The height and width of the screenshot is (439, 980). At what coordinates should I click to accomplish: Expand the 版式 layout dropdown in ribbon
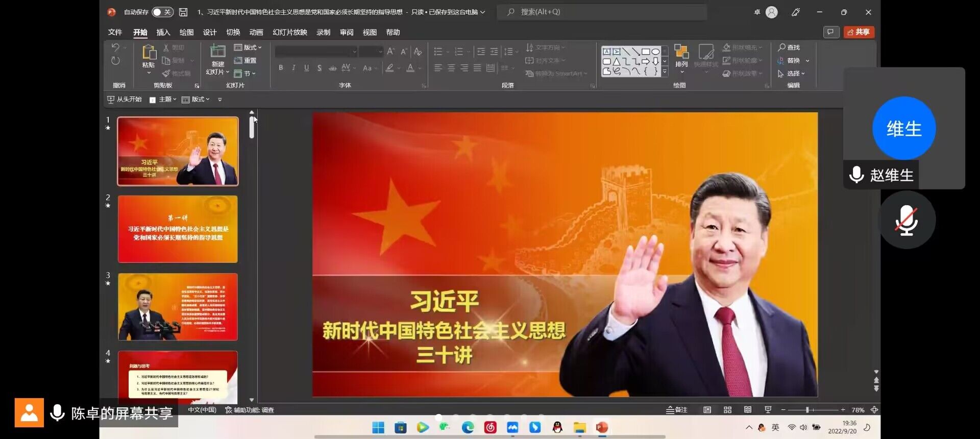[248, 47]
